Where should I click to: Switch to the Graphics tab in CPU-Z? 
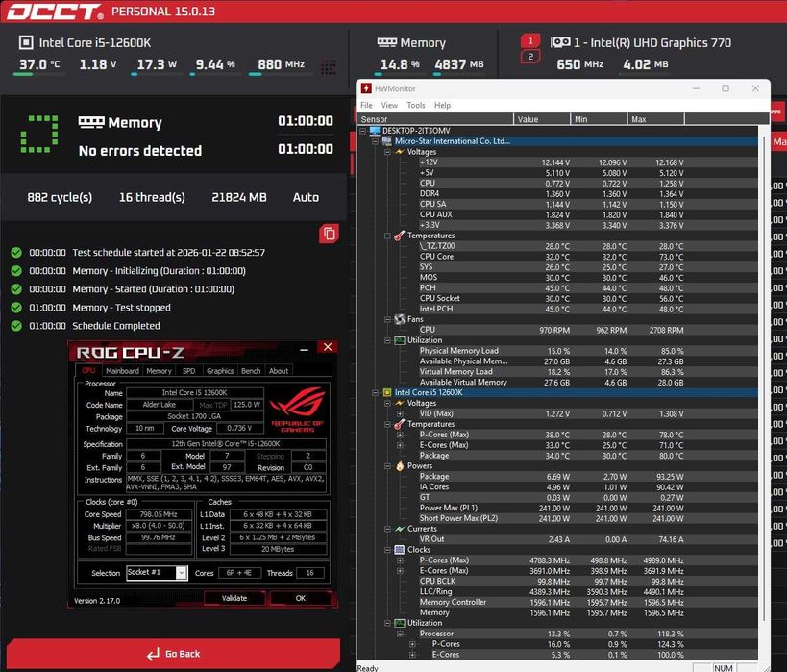220,371
